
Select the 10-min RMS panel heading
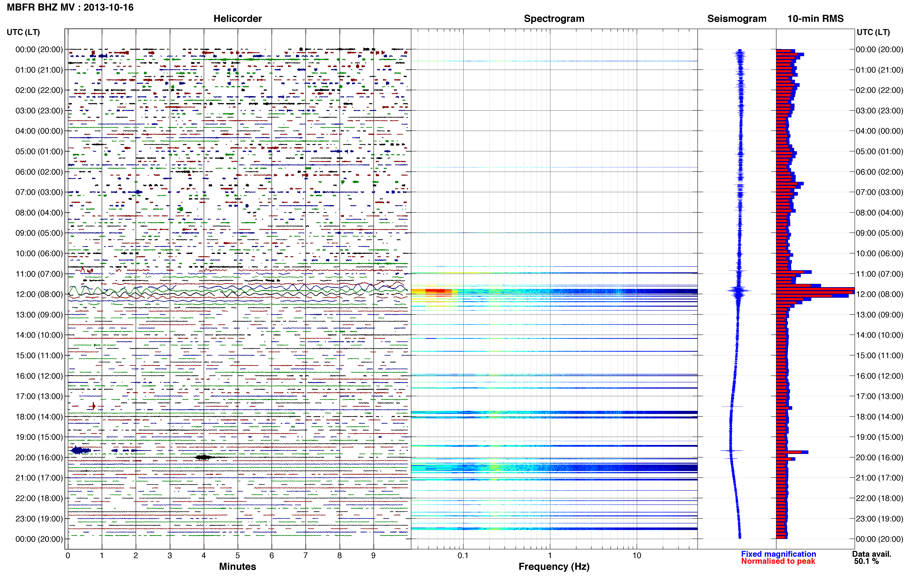click(816, 19)
